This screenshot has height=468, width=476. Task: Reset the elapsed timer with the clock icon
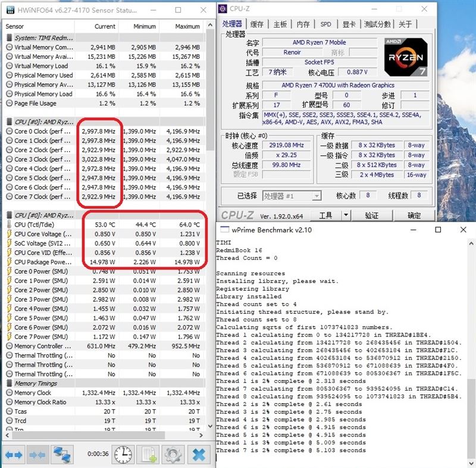123,455
